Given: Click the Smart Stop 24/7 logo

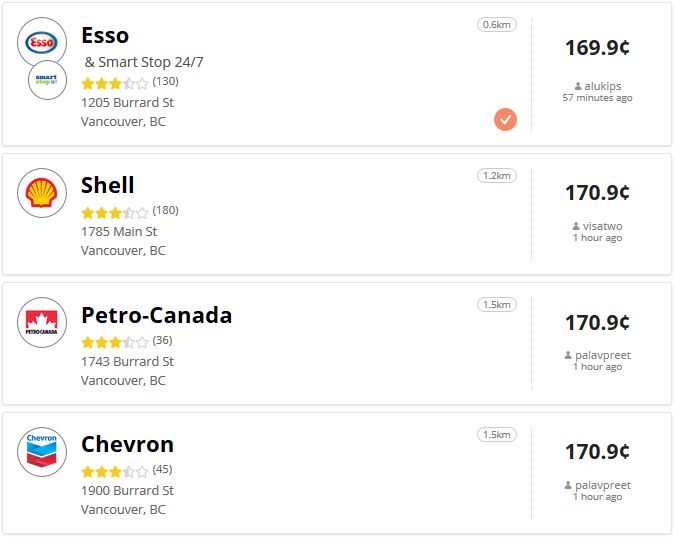Looking at the screenshot, I should [46, 79].
